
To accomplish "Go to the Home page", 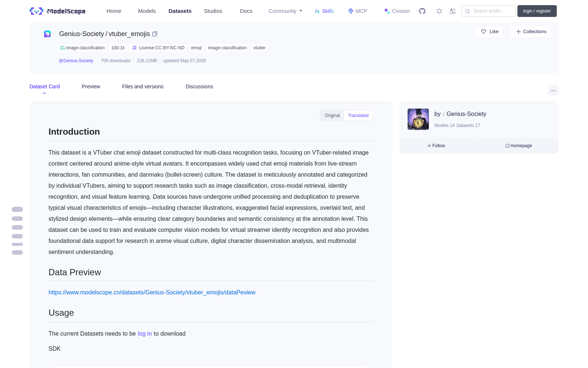I will (x=114, y=11).
